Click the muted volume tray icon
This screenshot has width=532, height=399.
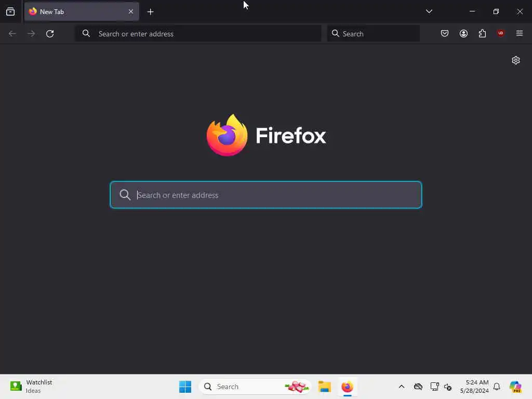point(447,387)
